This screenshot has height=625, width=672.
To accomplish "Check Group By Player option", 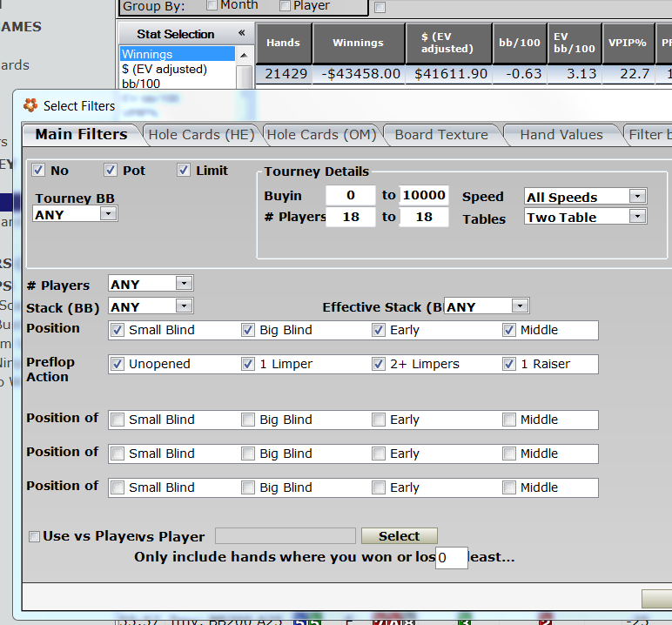I will click(x=285, y=5).
